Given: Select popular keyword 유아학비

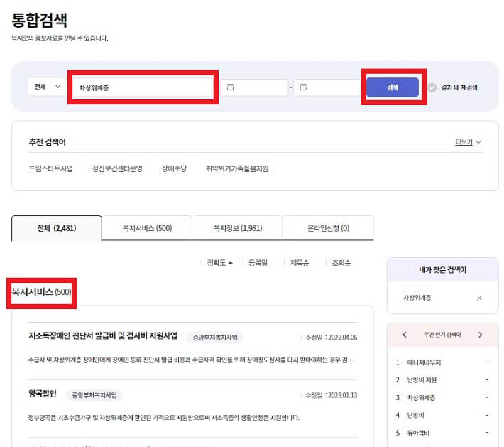Looking at the screenshot, I should 418,433.
